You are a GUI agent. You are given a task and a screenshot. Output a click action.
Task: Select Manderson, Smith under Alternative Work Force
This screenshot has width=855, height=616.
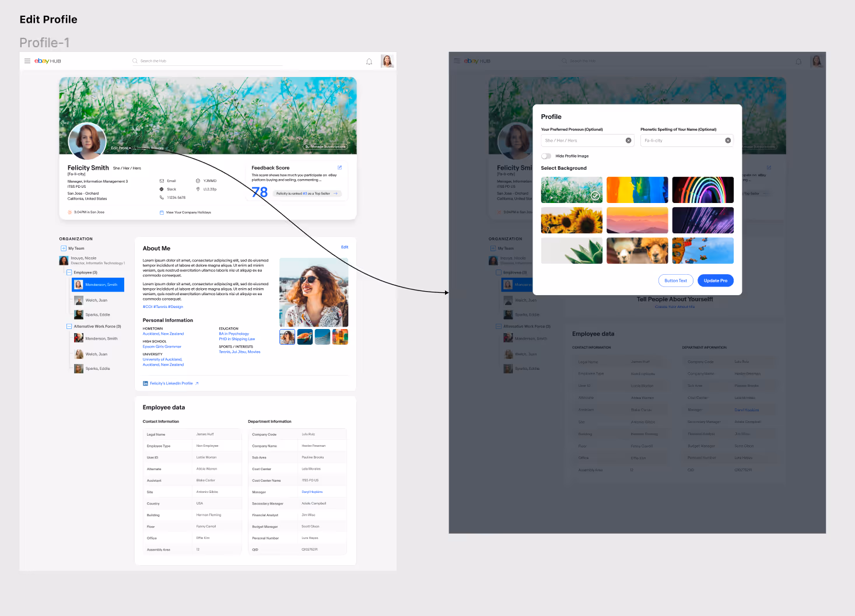tap(96, 338)
